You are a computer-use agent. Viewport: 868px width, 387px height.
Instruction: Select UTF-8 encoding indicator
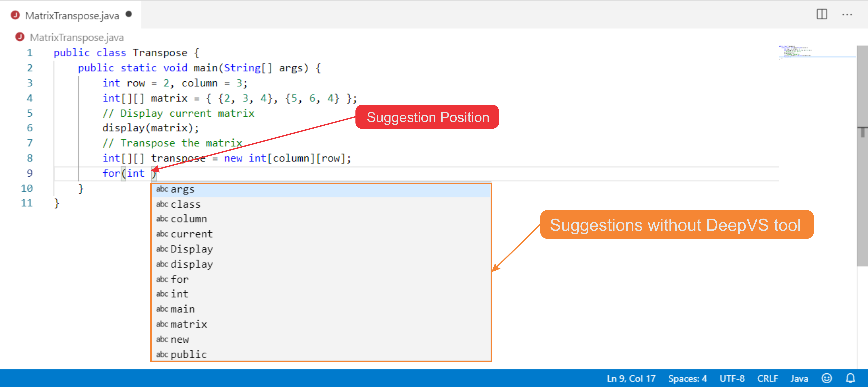732,379
